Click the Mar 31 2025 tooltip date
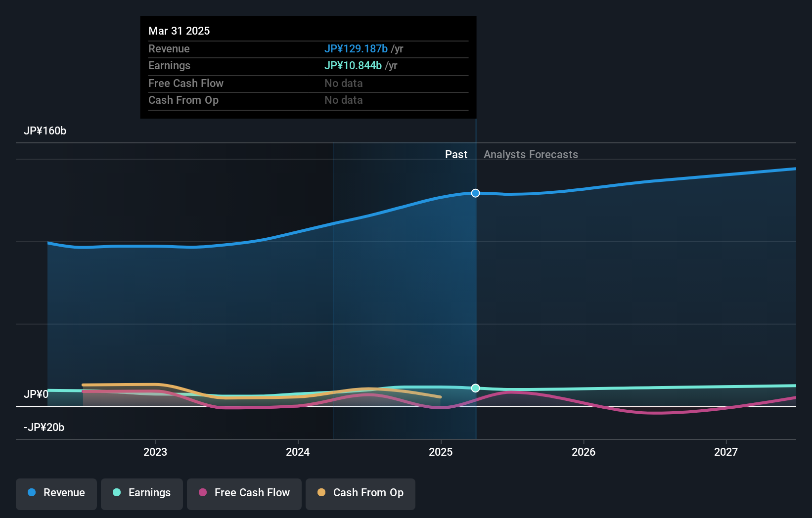812x518 pixels. pyautogui.click(x=179, y=31)
